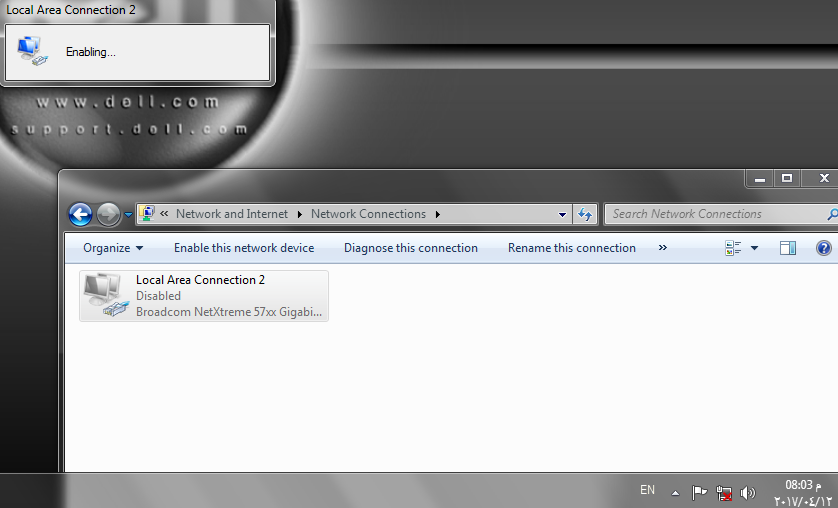Viewport: 838px width, 508px height.
Task: Select Local Area Connection 2 adapter icon
Action: [x=106, y=295]
